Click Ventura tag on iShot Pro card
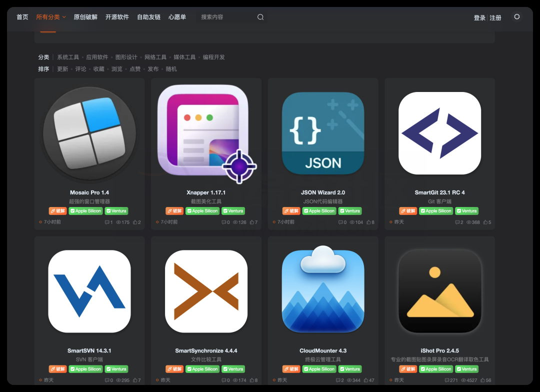Screen dimensions: 540x392 466,369
